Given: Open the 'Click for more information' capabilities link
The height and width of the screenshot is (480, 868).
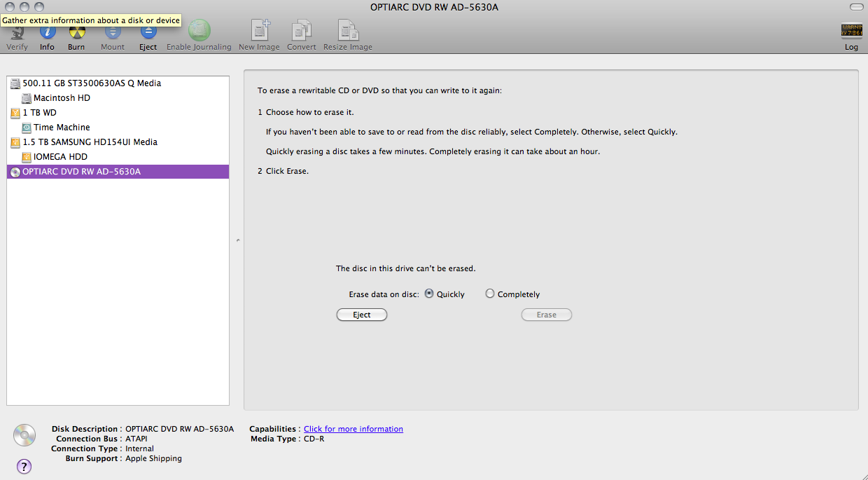Looking at the screenshot, I should click(353, 429).
